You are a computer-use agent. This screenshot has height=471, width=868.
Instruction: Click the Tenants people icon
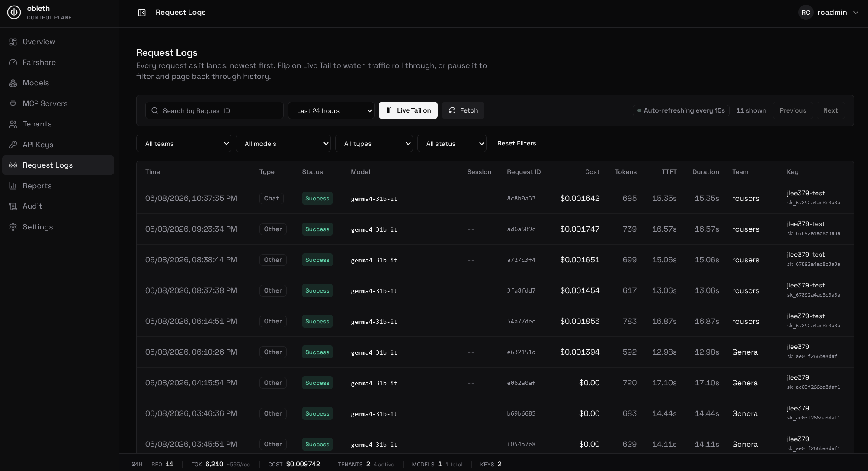pyautogui.click(x=13, y=124)
